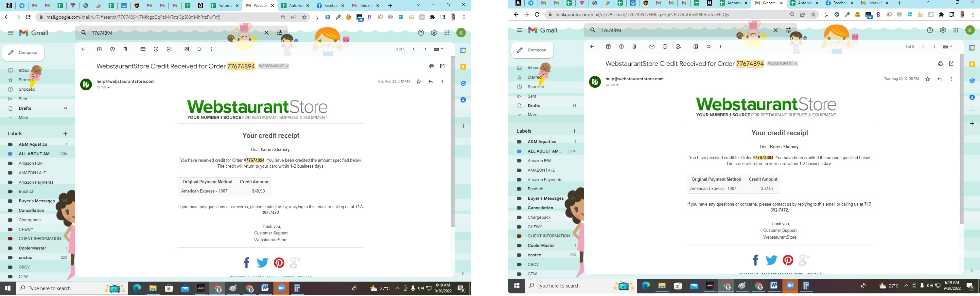The height and width of the screenshot is (296, 980).
Task: Star the Tue, Aug 23, 5:12 AM email
Action: tap(418, 82)
